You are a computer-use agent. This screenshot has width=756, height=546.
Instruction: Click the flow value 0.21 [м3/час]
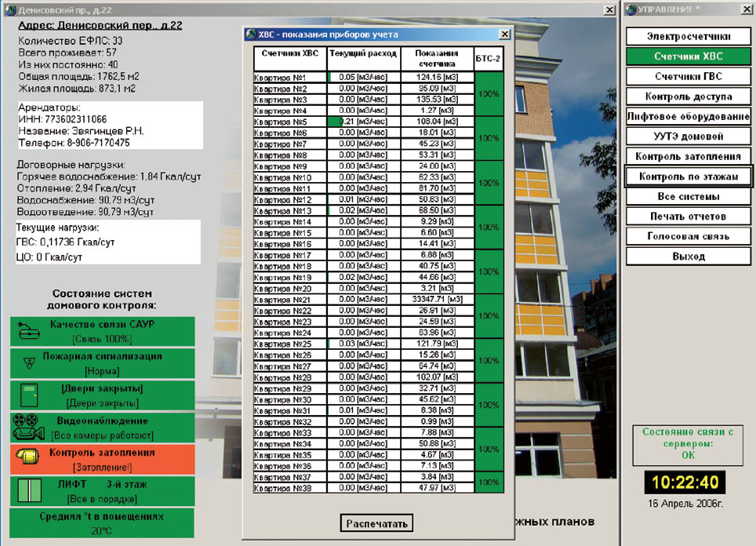pyautogui.click(x=364, y=122)
